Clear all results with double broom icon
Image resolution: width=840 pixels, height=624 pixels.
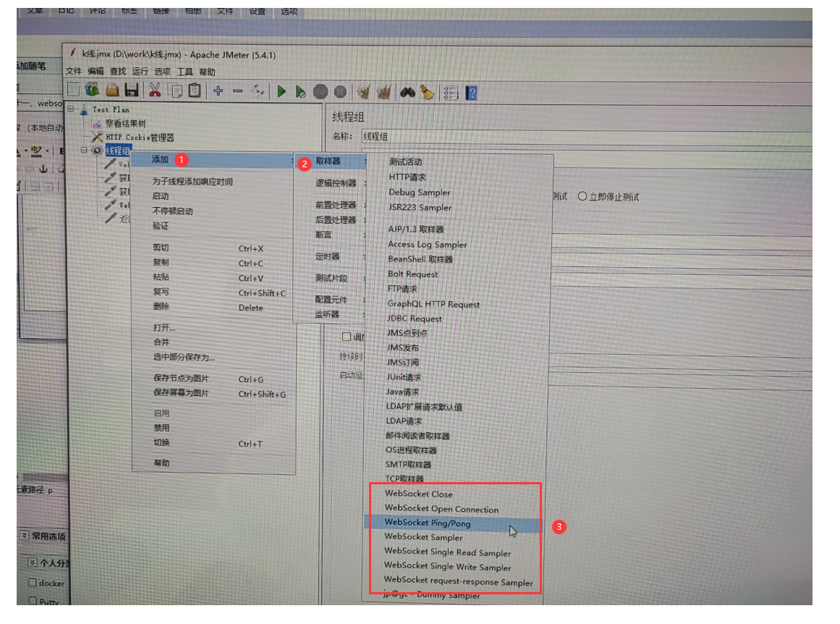tap(383, 92)
